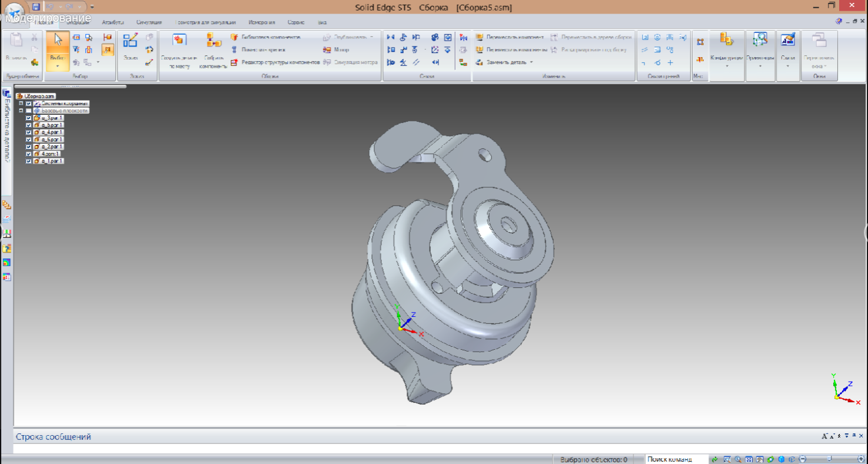This screenshot has height=464, width=868.
Task: Click assembly structure icon in left sidebar
Action: (6, 205)
